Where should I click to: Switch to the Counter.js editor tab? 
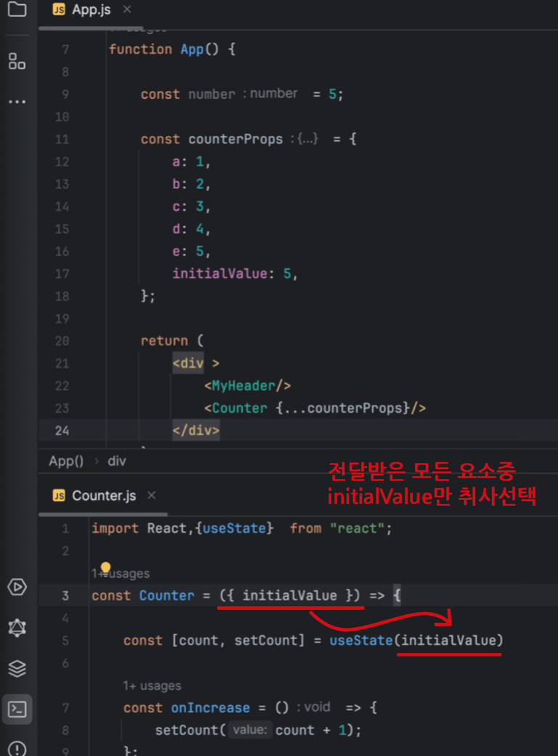click(x=104, y=496)
